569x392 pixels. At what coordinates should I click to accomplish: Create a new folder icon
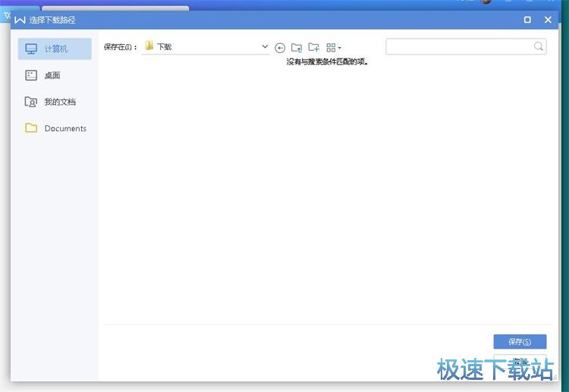point(314,47)
